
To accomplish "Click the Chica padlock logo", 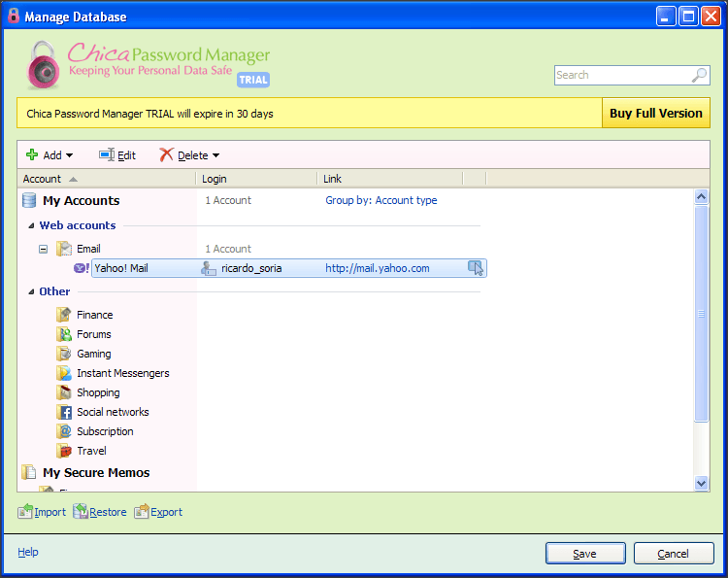I will coord(43,65).
